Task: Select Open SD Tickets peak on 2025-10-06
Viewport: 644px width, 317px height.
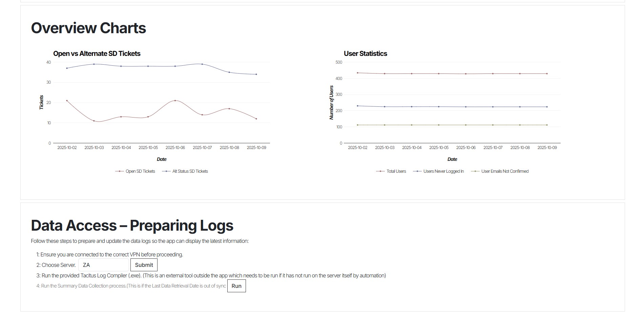Action: (175, 101)
